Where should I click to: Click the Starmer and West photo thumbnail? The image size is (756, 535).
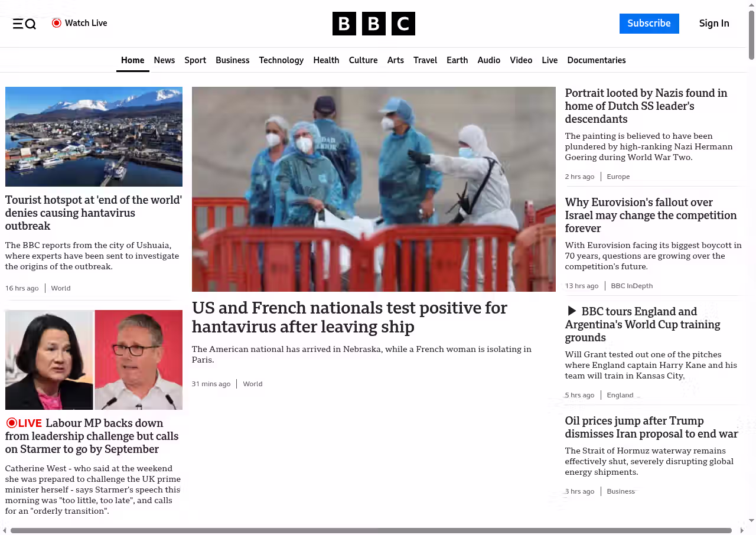[x=94, y=360]
